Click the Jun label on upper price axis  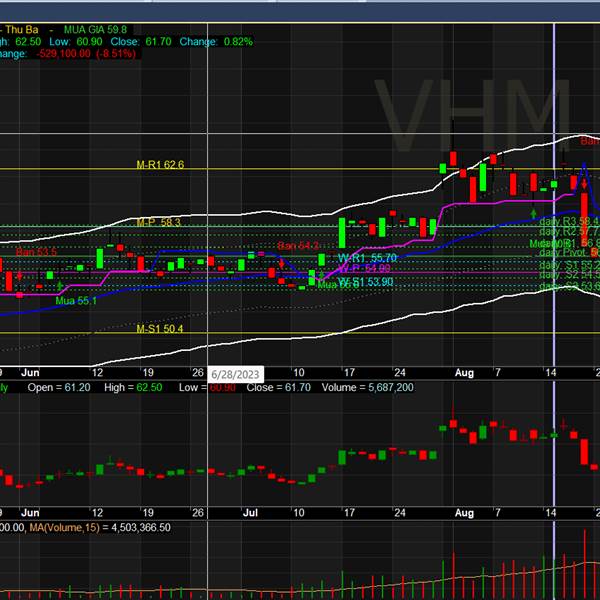coord(30,373)
